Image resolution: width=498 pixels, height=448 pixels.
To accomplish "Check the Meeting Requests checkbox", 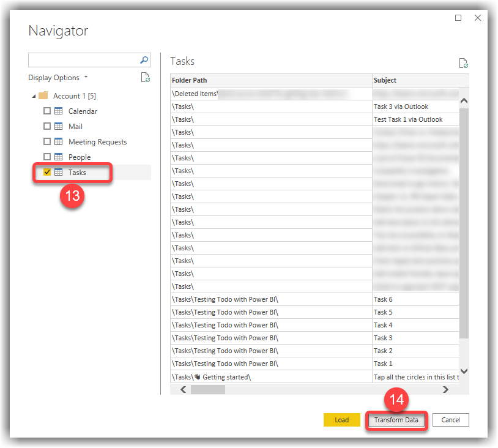I will (x=47, y=141).
